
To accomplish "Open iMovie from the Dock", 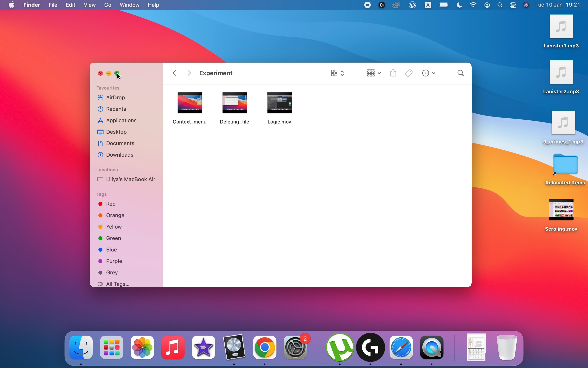I will (204, 348).
